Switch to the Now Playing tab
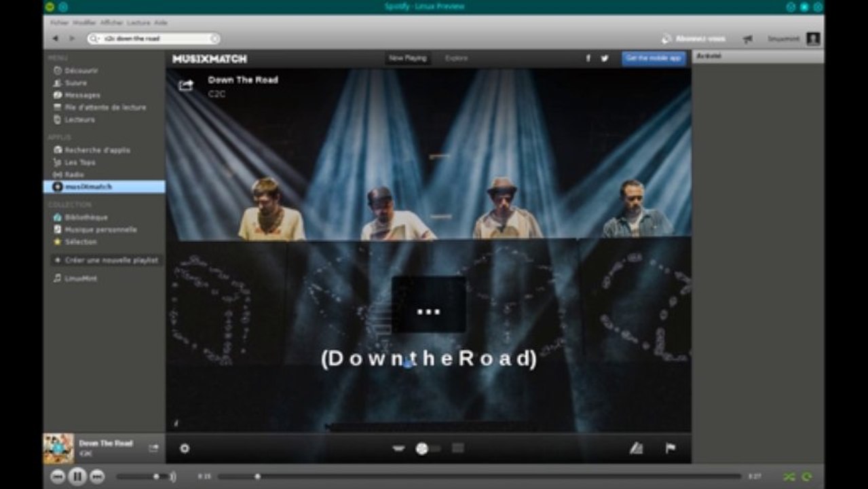The width and height of the screenshot is (868, 489). (407, 58)
